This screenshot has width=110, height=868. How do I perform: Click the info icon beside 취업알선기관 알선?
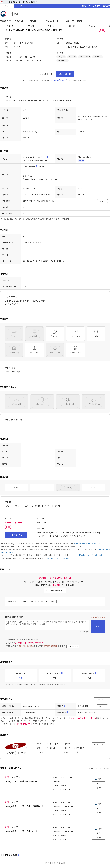coord(62,673)
